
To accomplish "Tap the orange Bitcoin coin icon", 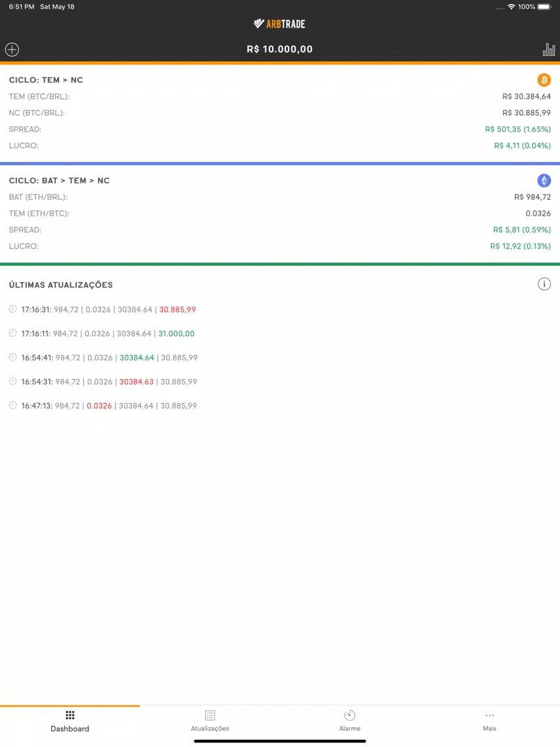I will [544, 80].
